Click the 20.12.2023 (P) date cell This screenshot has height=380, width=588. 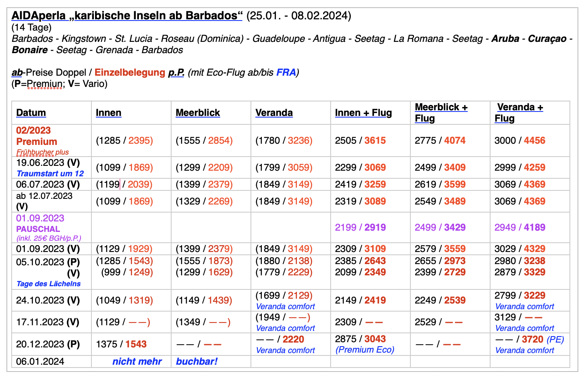pyautogui.click(x=48, y=345)
